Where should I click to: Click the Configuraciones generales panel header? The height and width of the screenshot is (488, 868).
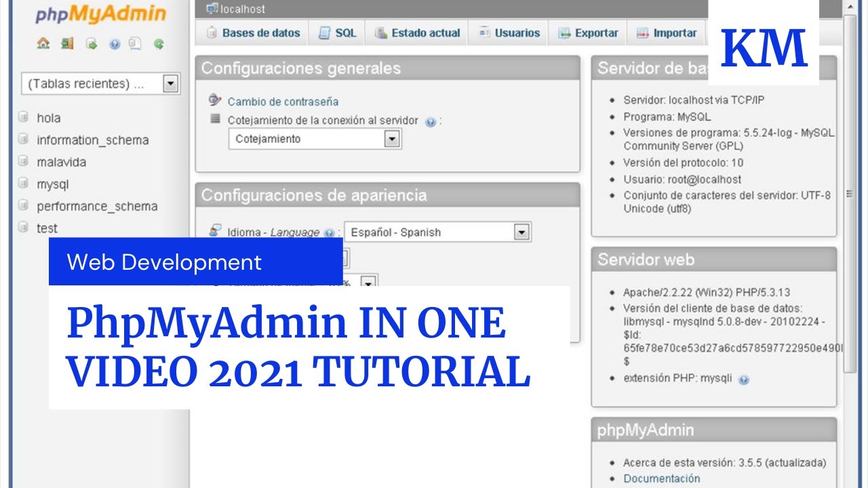387,68
